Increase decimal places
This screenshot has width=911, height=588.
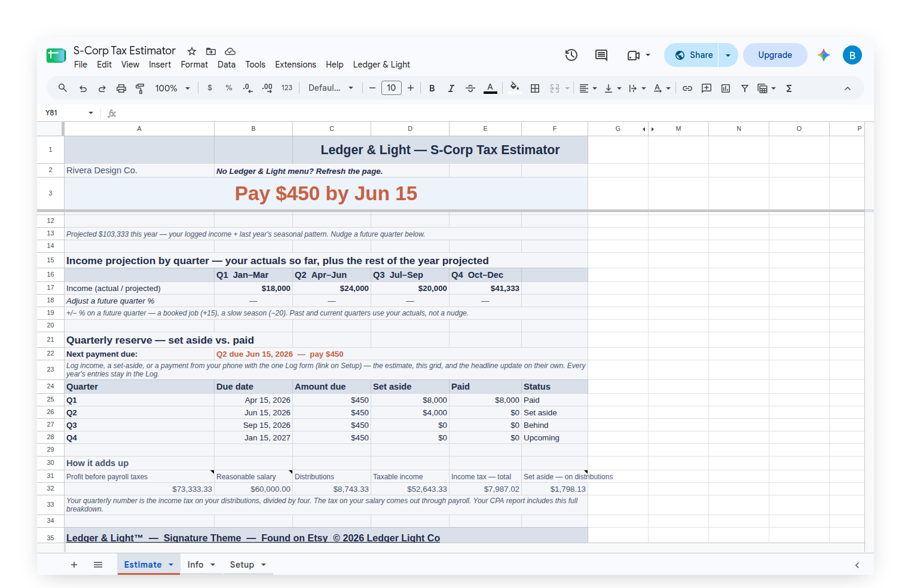(x=267, y=88)
